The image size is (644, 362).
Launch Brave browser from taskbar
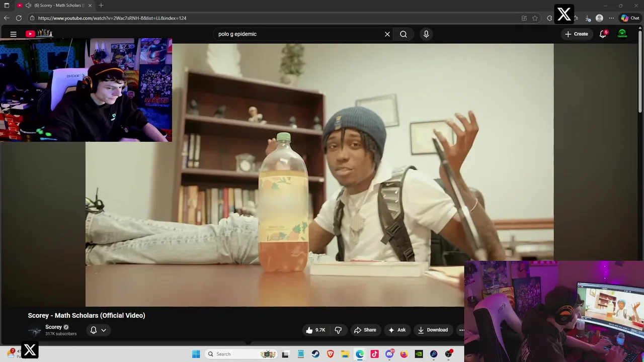(330, 354)
